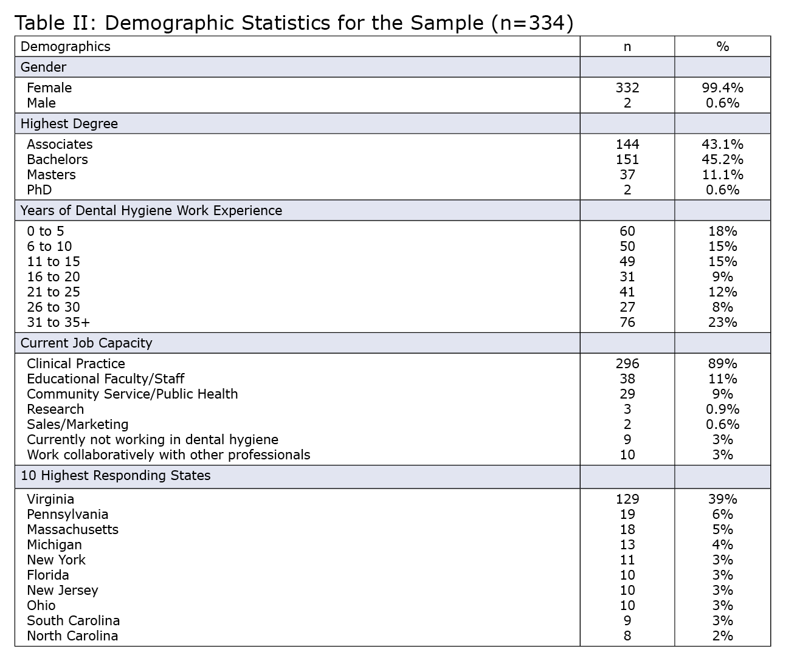
Task: Select the "Years of Dental Hygiene Work Experience" heading
Action: [151, 211]
